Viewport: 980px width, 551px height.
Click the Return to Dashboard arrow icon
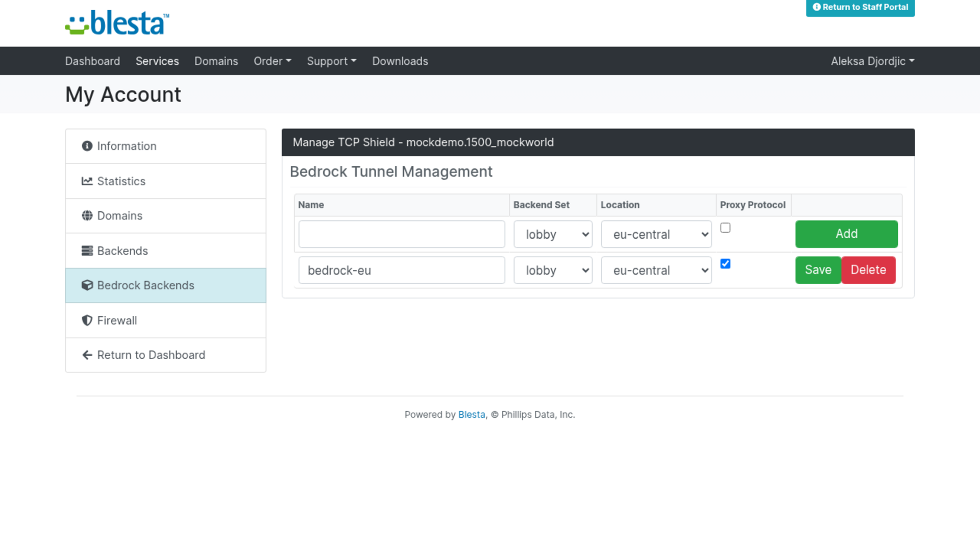87,355
